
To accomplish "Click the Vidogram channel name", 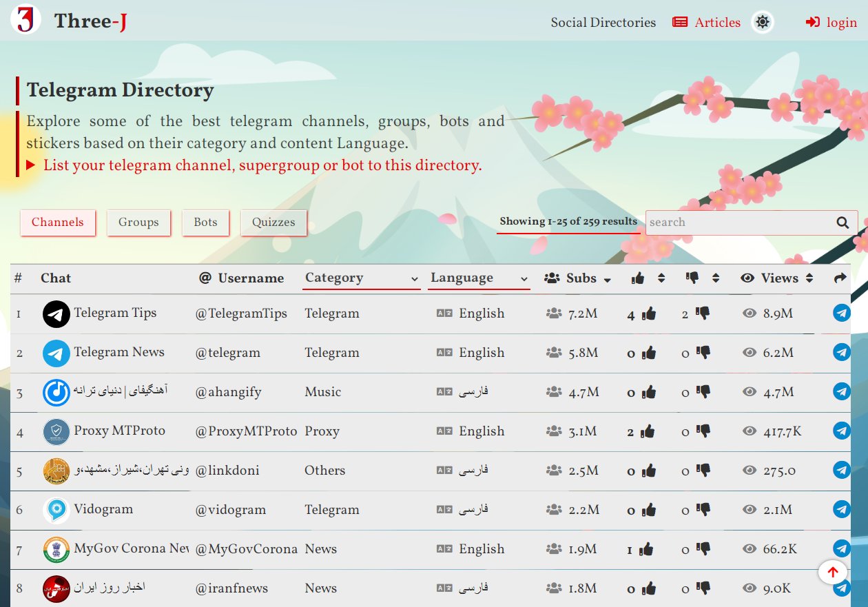I will [x=103, y=509].
